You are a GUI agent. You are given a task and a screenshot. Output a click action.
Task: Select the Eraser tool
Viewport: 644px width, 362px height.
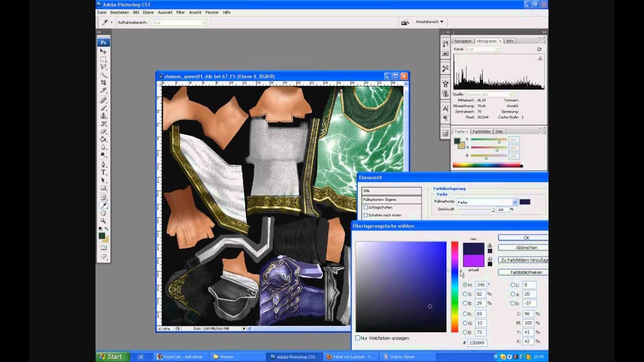104,131
